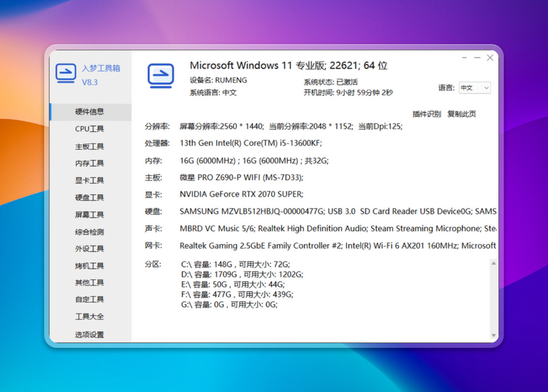Choose 外设工具 in sidebar
Image resolution: width=548 pixels, height=392 pixels.
91,249
